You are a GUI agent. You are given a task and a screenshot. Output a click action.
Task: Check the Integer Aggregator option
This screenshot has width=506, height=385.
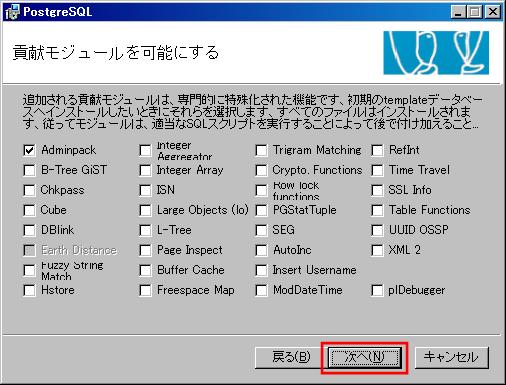145,150
